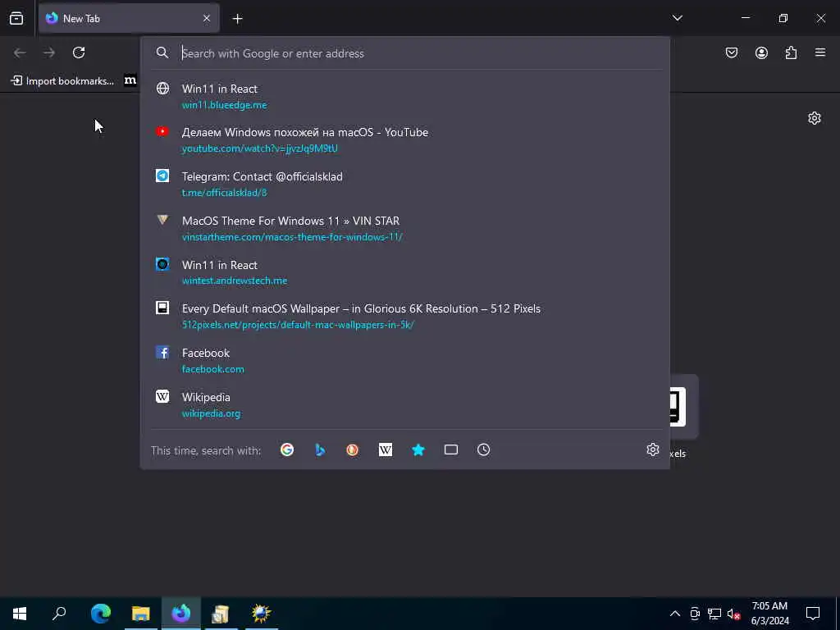Open the muted volume tray icon
This screenshot has height=630, width=840.
pos(734,614)
